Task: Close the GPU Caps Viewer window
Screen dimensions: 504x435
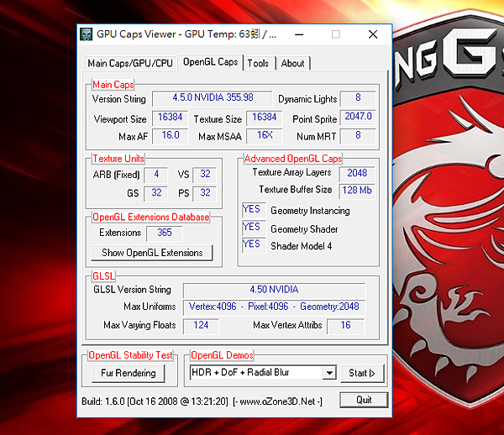Action: (373, 34)
